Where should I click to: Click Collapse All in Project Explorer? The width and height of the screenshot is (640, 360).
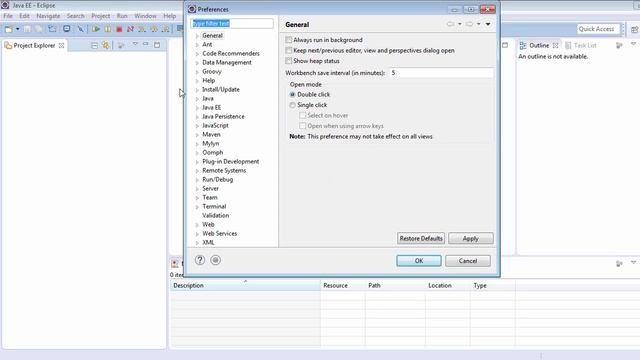(x=94, y=45)
